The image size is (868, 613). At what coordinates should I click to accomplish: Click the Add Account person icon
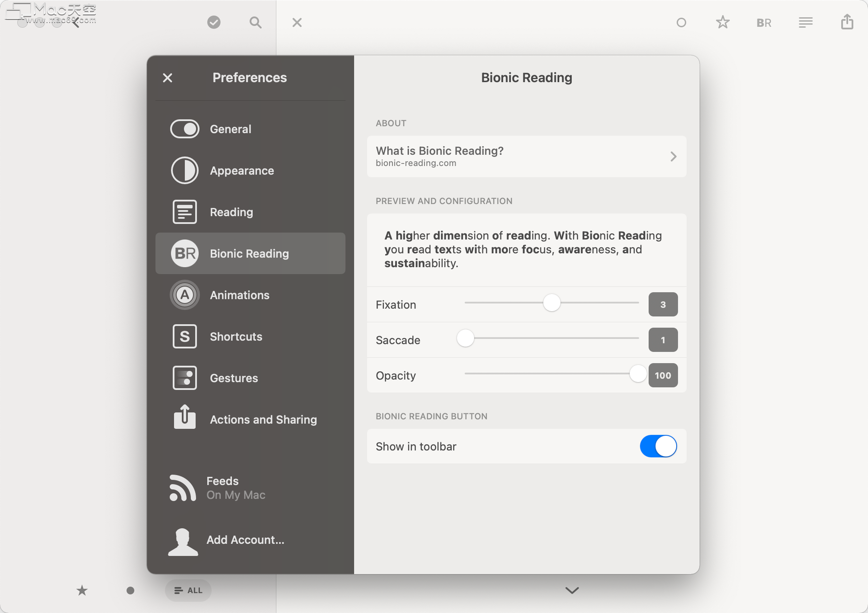coord(183,542)
